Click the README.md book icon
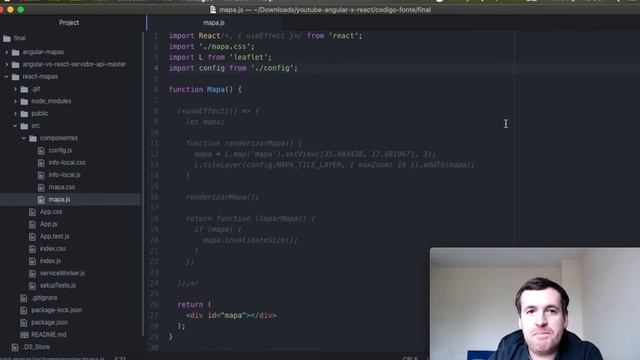Screen dimensions: 640x360 [24, 335]
